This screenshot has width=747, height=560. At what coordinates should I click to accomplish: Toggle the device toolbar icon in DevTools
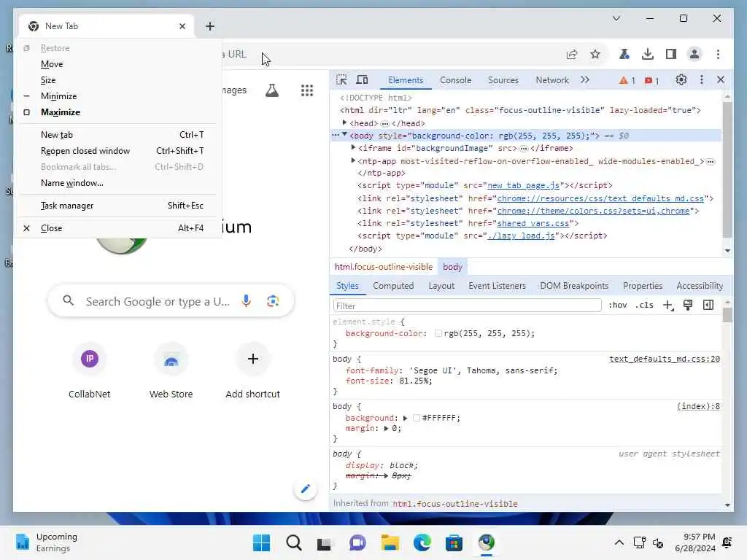pos(362,79)
